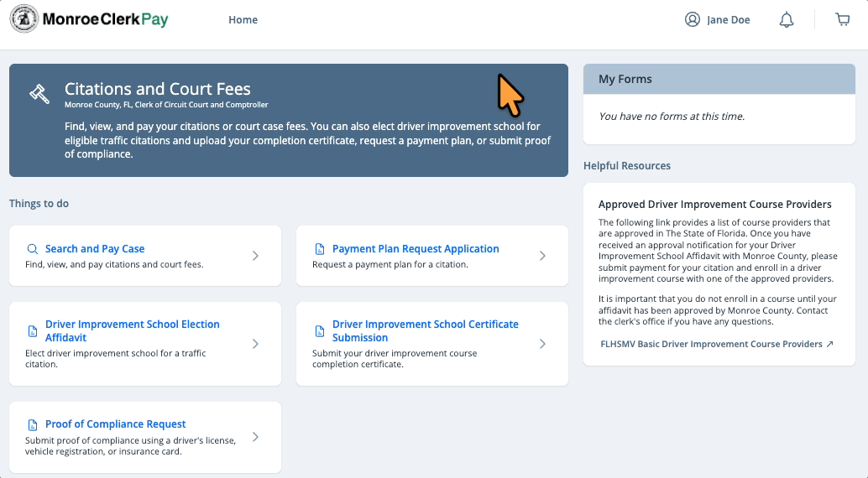Open the Jane Doe account menu
This screenshot has width=868, height=478.
tap(728, 20)
